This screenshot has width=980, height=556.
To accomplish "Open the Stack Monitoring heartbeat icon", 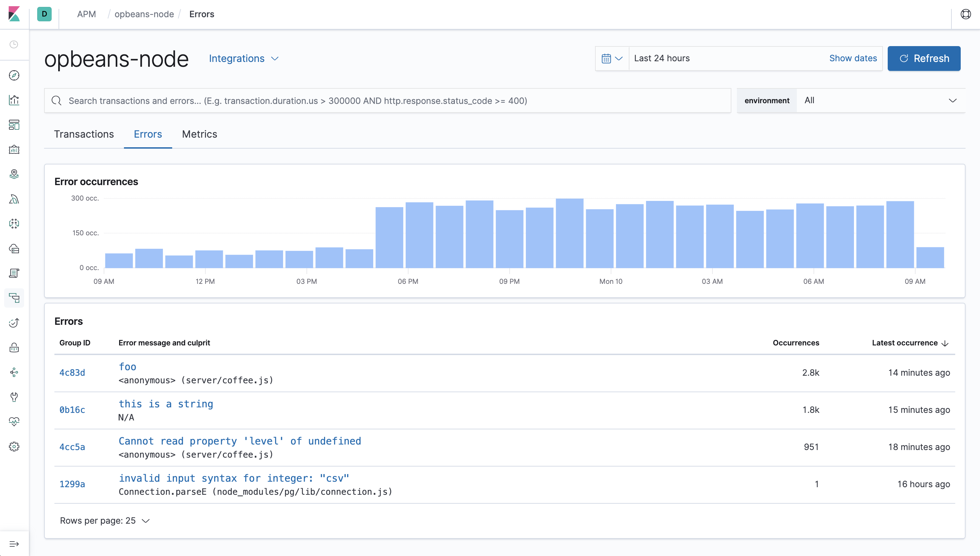I will (14, 421).
